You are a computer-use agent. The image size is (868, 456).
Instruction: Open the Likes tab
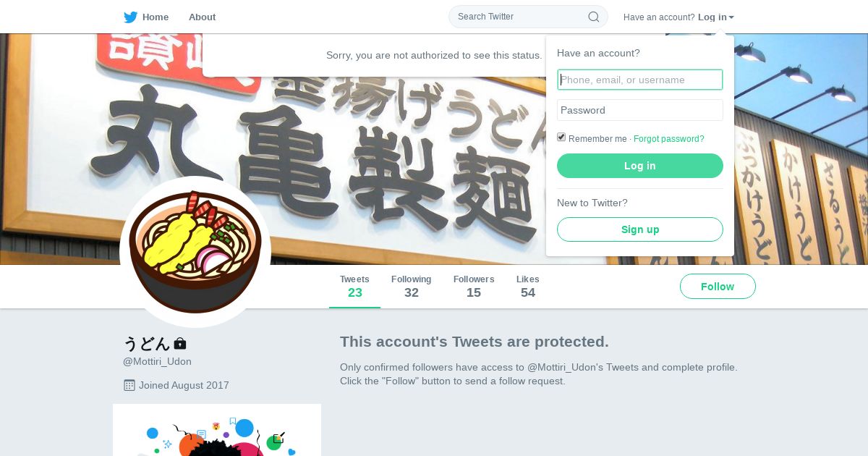[528, 287]
